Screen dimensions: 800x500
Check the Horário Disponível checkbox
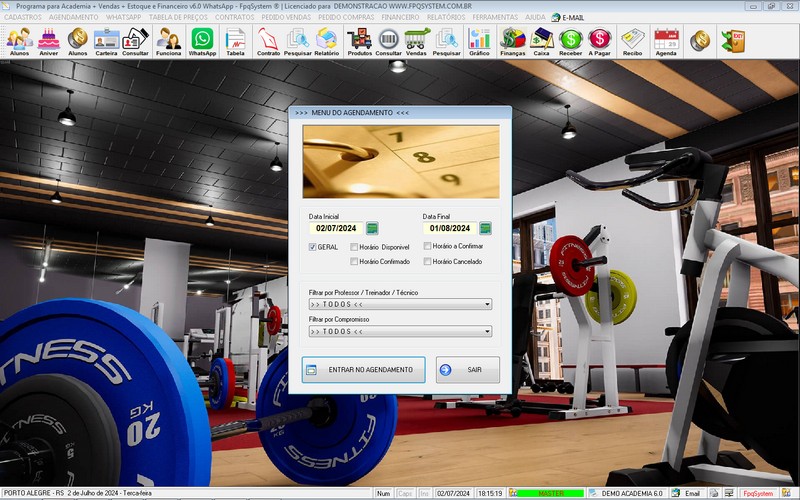[354, 247]
